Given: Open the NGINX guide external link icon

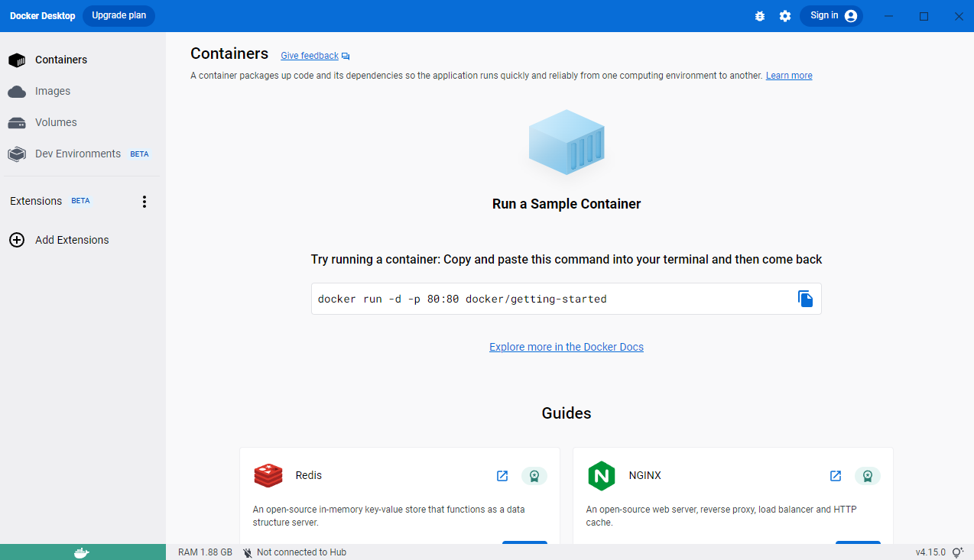Looking at the screenshot, I should pos(836,476).
